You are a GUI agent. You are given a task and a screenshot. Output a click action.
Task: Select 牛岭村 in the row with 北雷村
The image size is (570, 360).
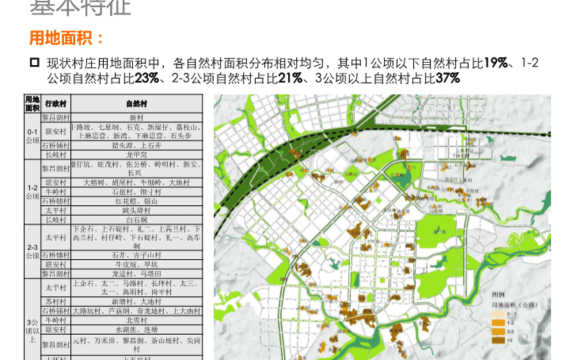[56, 320]
